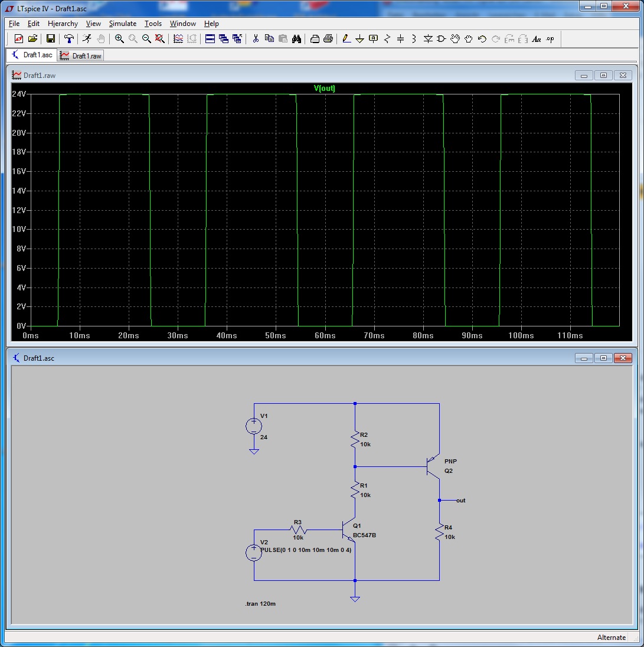Tile windows horizontally icon

point(210,39)
